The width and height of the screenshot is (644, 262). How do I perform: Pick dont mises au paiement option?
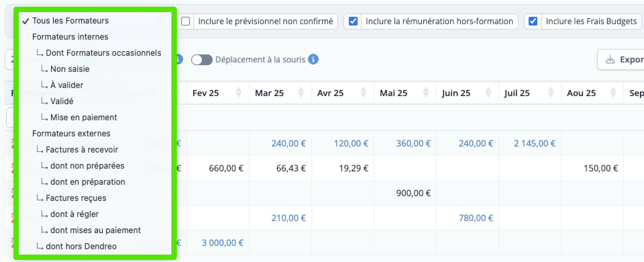(95, 230)
